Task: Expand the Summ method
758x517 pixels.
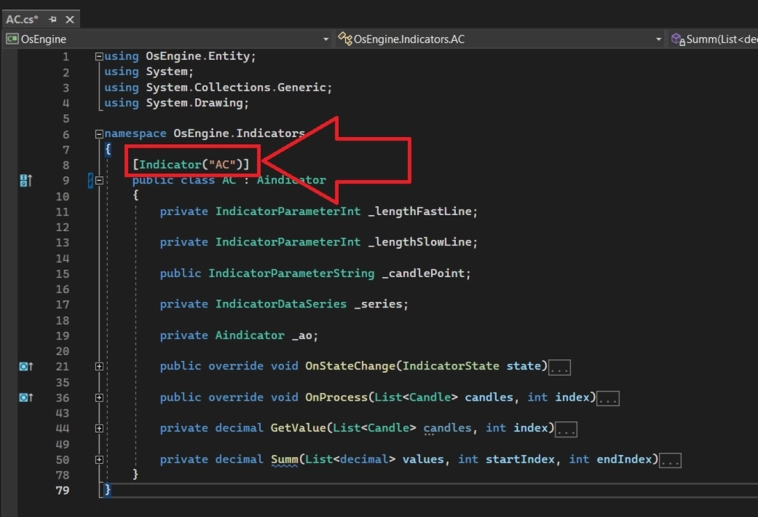Action: 99,459
